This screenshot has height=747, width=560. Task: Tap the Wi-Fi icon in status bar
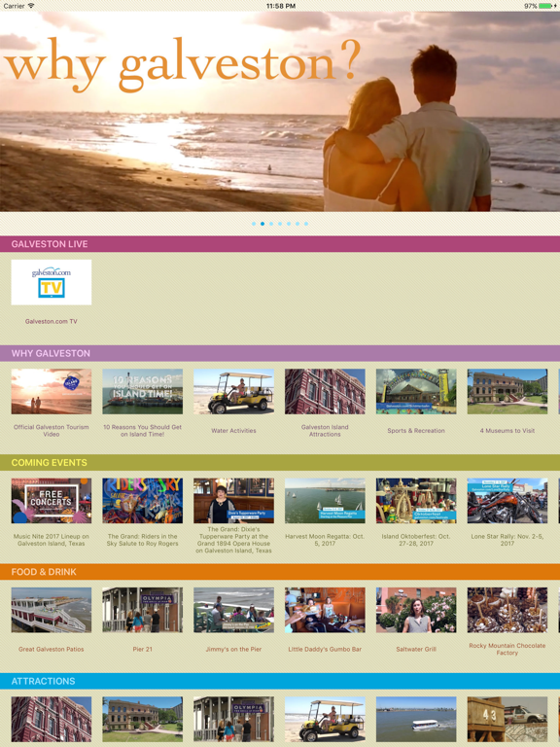[31, 6]
